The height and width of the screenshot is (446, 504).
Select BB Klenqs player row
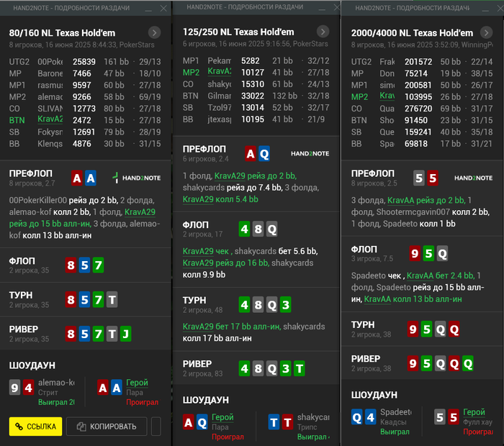[x=85, y=144]
